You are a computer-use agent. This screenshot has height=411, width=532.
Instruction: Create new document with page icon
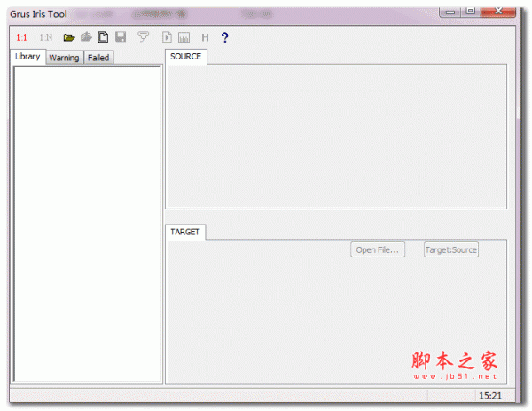coord(103,37)
